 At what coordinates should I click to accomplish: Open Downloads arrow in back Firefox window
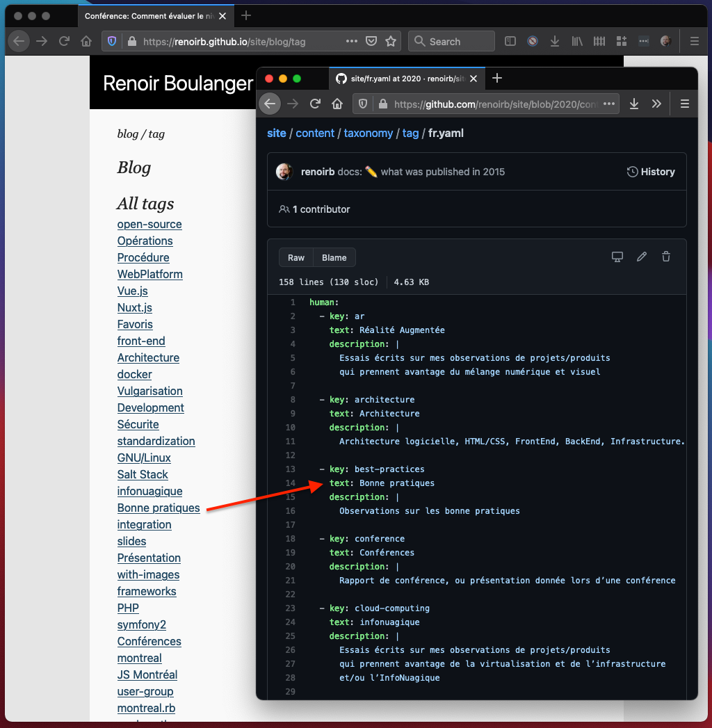coord(555,41)
